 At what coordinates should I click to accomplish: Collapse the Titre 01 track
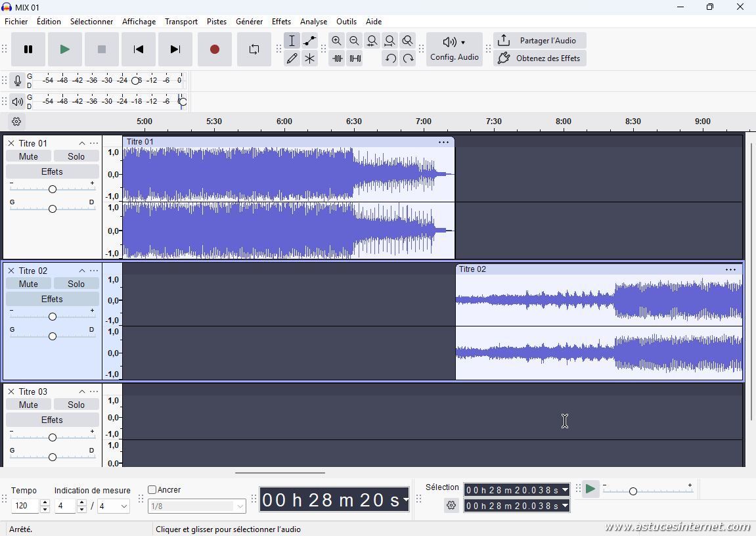[x=81, y=143]
